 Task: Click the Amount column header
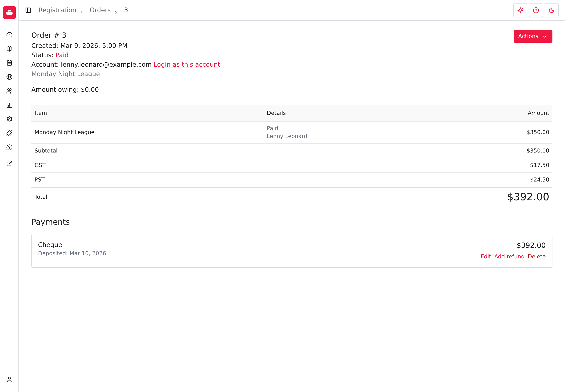(538, 113)
